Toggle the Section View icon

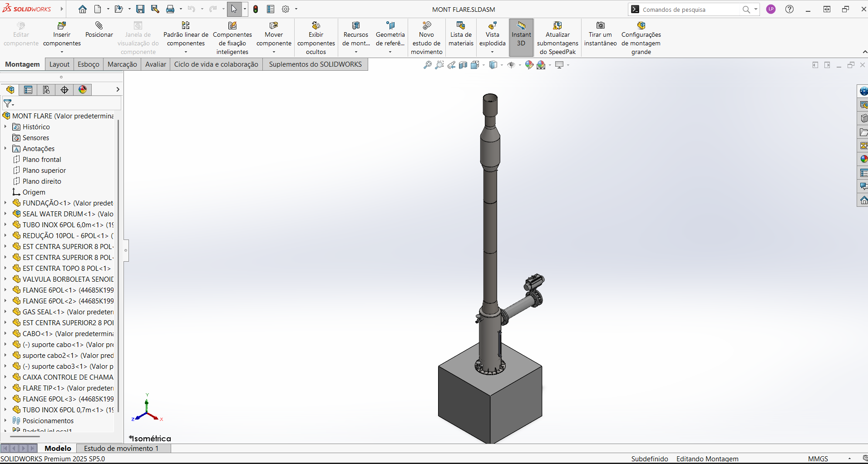(x=463, y=65)
